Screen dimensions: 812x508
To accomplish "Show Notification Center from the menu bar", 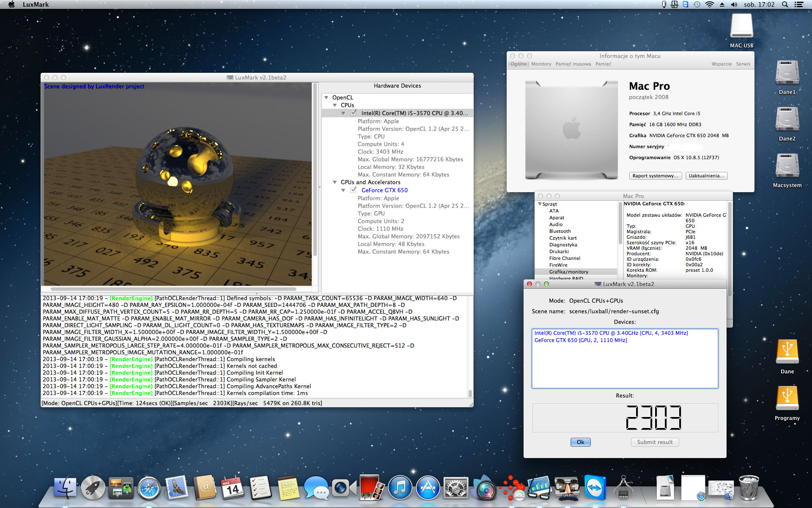I will pos(799,4).
